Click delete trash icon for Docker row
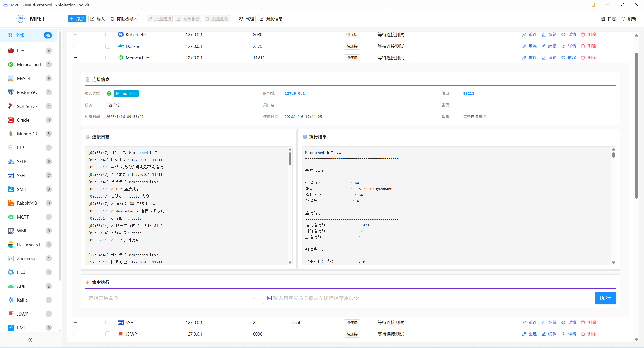Screen dimensions: 644x348 tap(583, 46)
